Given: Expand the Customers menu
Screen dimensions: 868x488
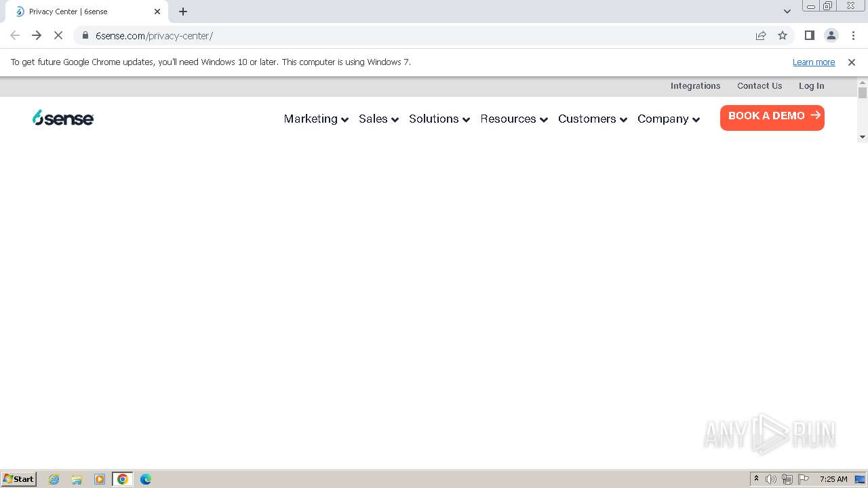Looking at the screenshot, I should pos(593,119).
